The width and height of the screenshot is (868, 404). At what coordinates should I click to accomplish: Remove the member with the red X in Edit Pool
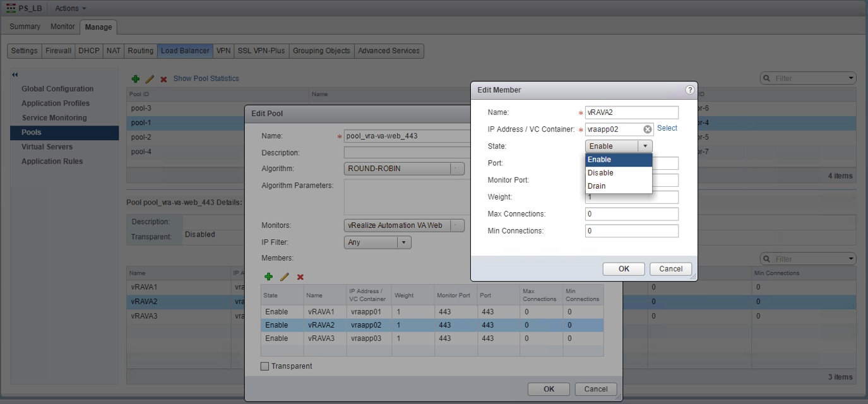(300, 276)
